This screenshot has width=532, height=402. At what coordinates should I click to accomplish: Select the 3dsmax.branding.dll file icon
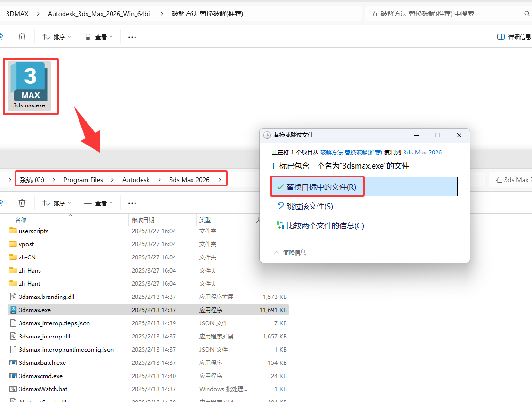point(13,297)
